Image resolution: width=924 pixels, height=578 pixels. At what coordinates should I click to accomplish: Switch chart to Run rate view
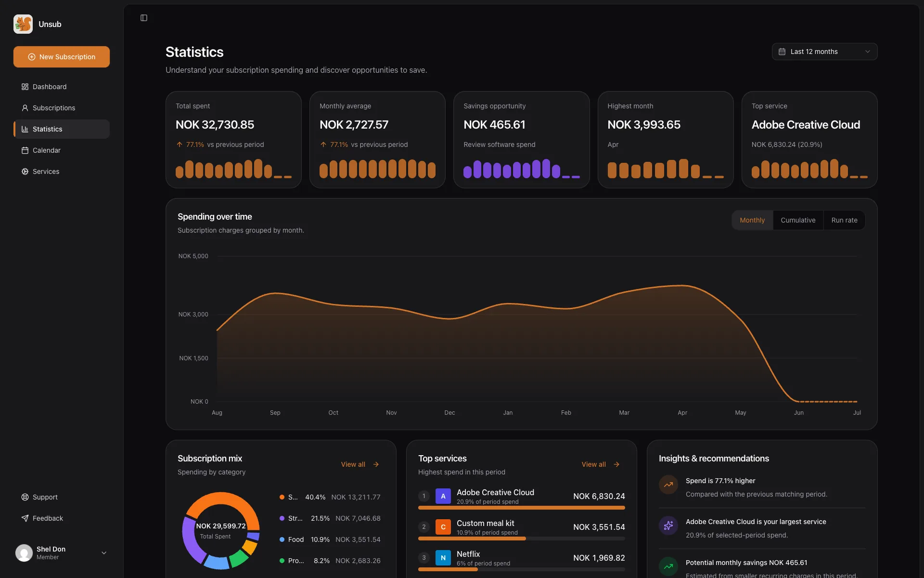click(x=844, y=220)
